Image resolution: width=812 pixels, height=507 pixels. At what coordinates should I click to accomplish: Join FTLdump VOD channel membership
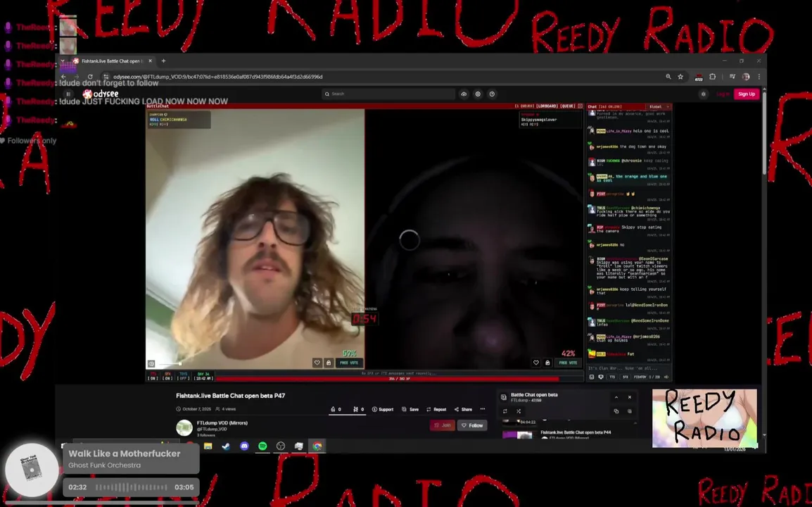(x=443, y=425)
